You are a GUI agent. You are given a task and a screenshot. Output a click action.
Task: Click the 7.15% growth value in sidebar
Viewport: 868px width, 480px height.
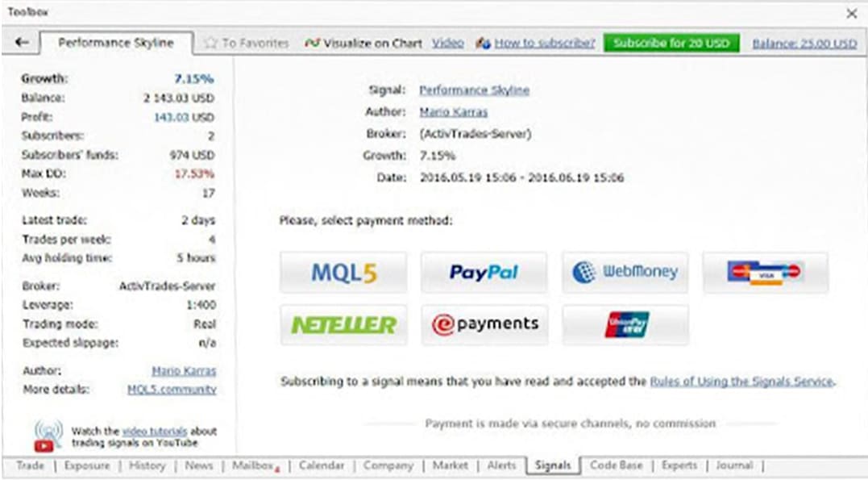pos(193,79)
